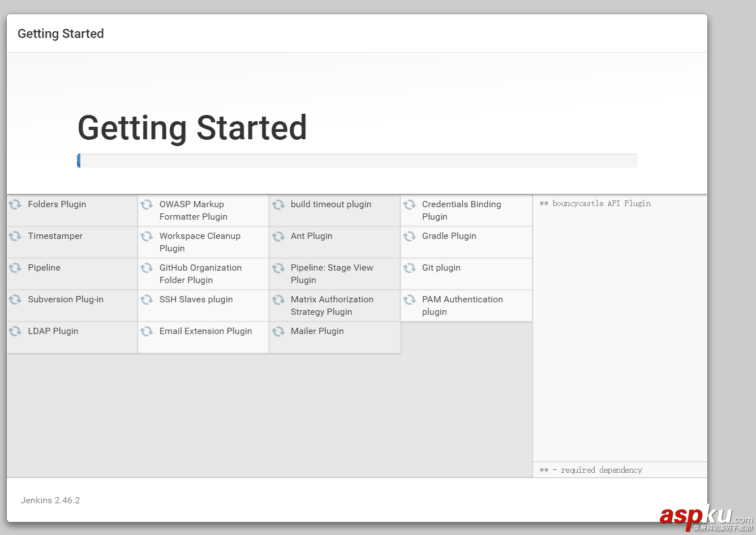Click the installation progress bar
This screenshot has width=756, height=535.
pyautogui.click(x=357, y=161)
